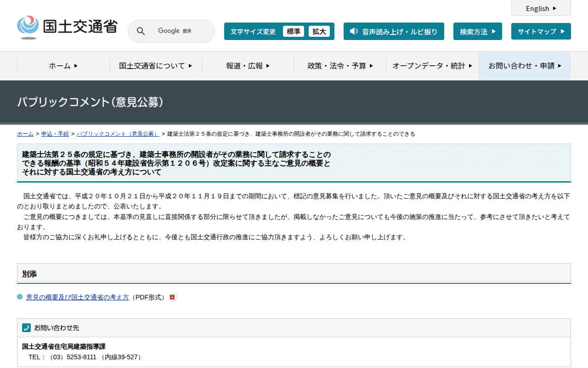Open the 検索方法 button
The image size is (588, 368).
pos(477,31)
